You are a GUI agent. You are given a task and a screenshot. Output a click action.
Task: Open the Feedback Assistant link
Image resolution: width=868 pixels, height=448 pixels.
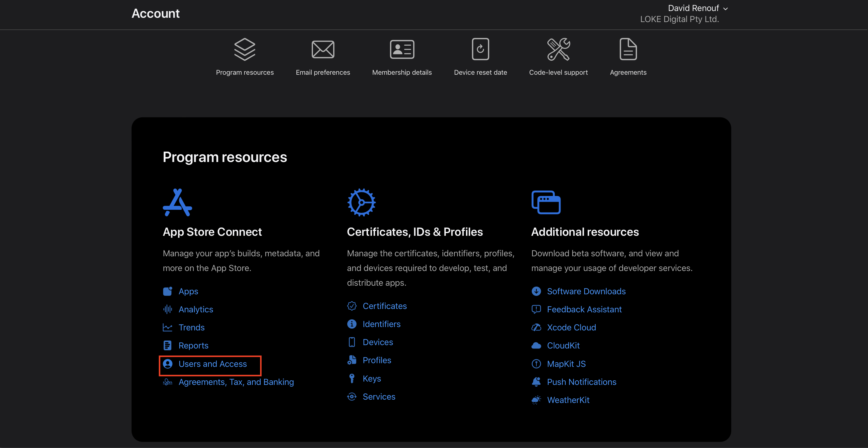(584, 309)
